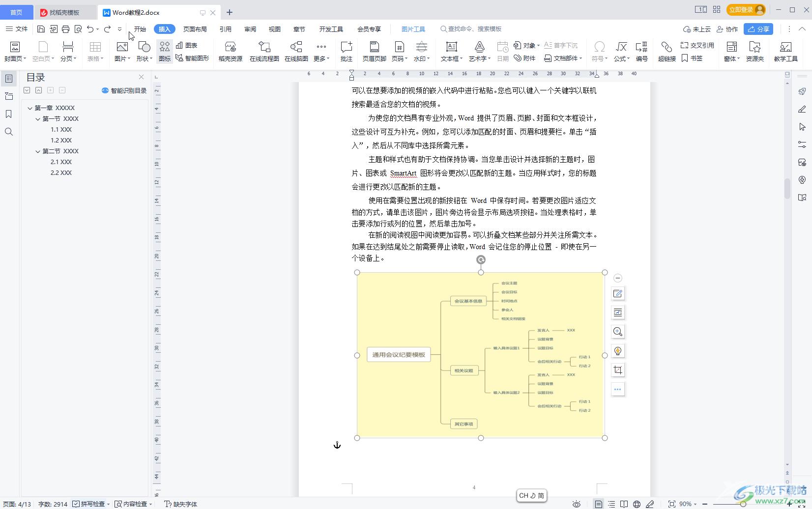Image resolution: width=812 pixels, height=509 pixels.
Task: Open the File (文件) menu
Action: [x=17, y=29]
